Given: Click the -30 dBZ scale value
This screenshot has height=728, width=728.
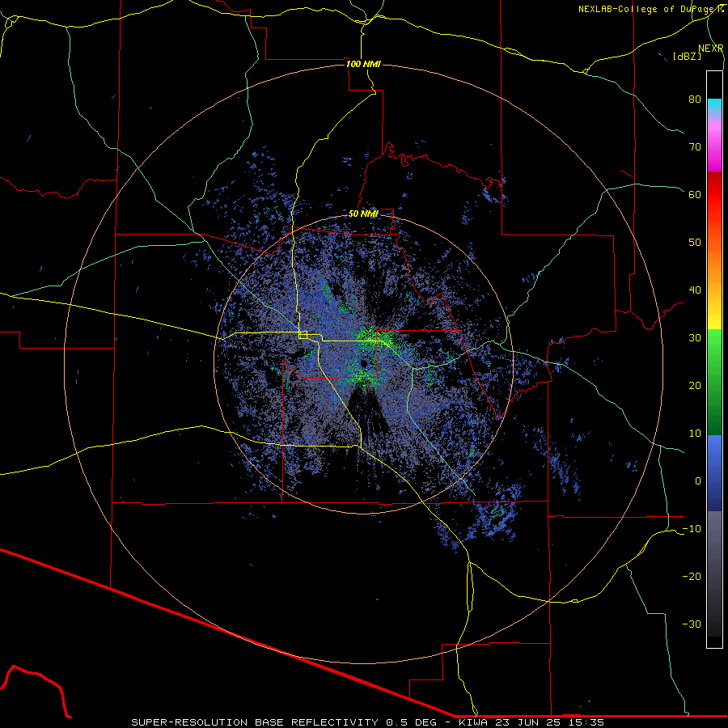Looking at the screenshot, I should click(x=692, y=624).
